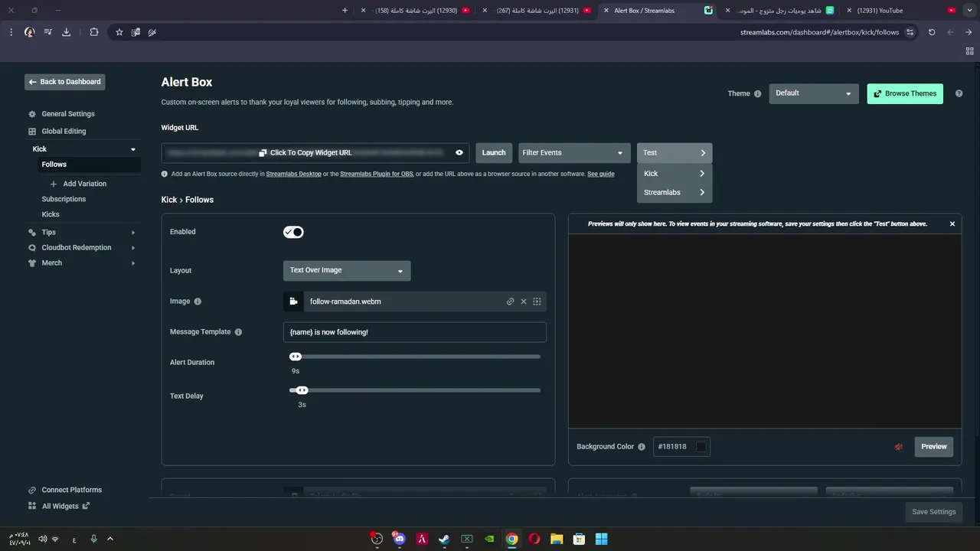980x551 pixels.
Task: Bookmark this page with star icon
Action: [x=119, y=32]
